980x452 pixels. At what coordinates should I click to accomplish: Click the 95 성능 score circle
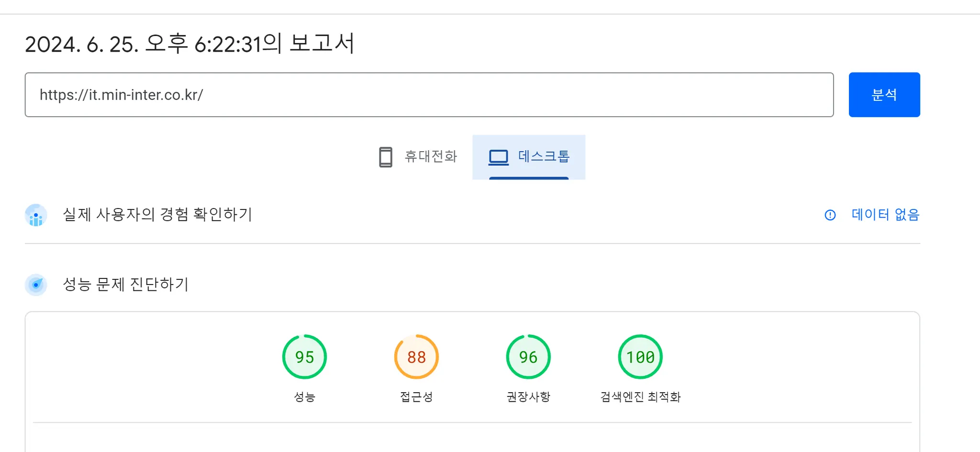pos(304,356)
